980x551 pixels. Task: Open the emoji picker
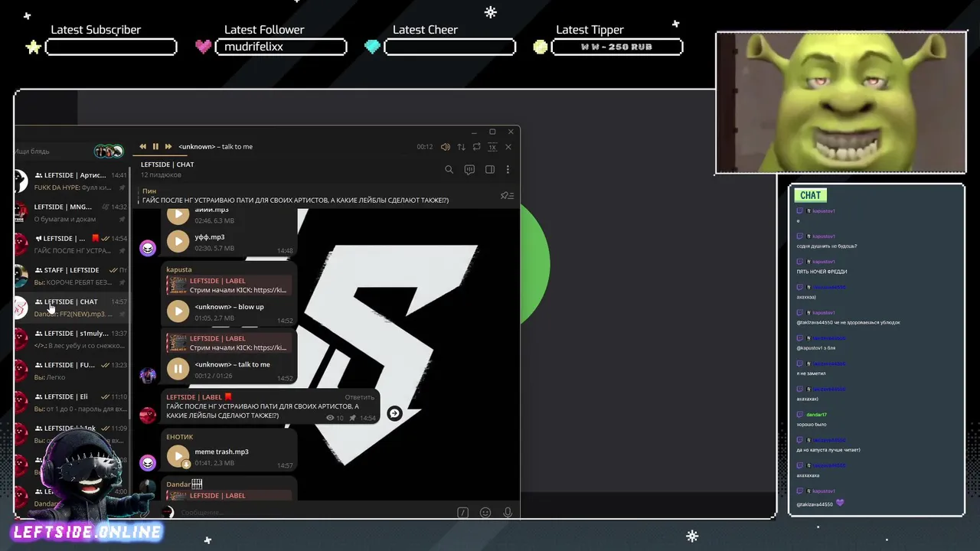coord(485,513)
